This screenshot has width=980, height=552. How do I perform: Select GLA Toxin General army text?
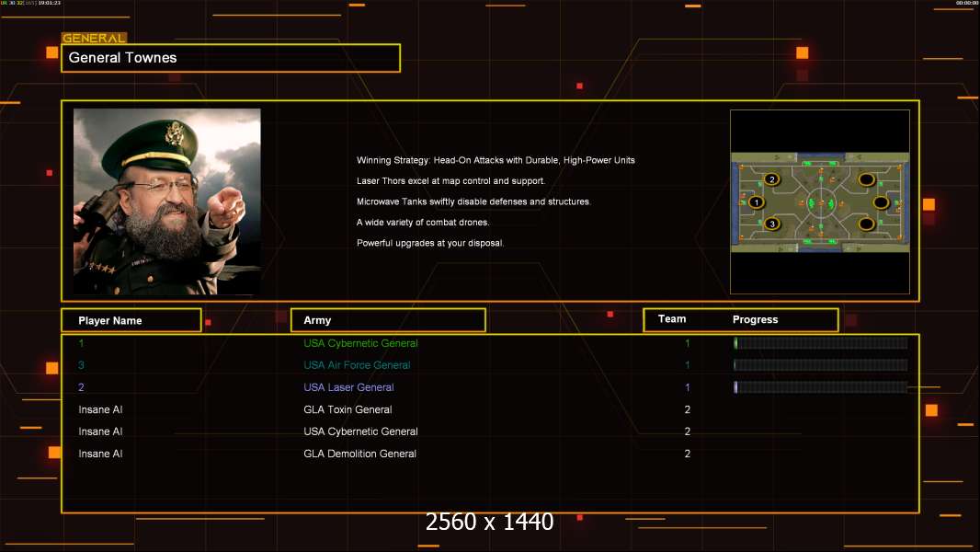coord(348,409)
